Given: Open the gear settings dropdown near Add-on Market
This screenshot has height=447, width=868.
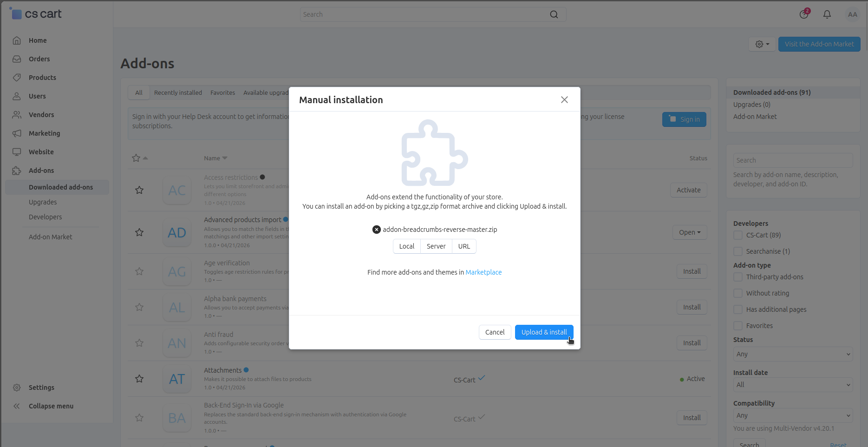Looking at the screenshot, I should tap(762, 44).
